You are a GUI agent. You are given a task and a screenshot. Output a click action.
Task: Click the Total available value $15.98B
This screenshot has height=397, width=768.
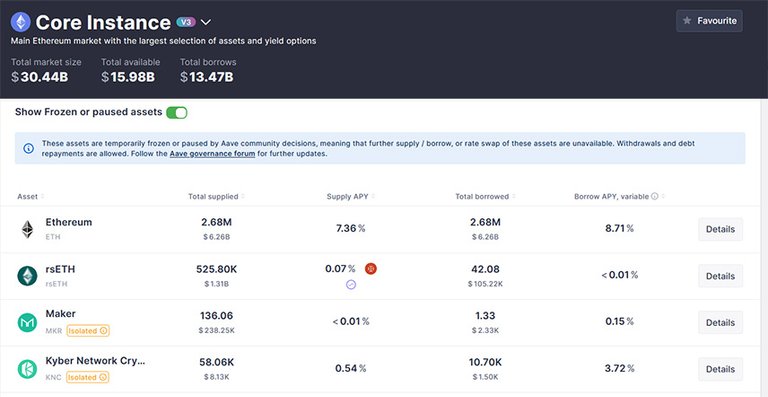[128, 77]
